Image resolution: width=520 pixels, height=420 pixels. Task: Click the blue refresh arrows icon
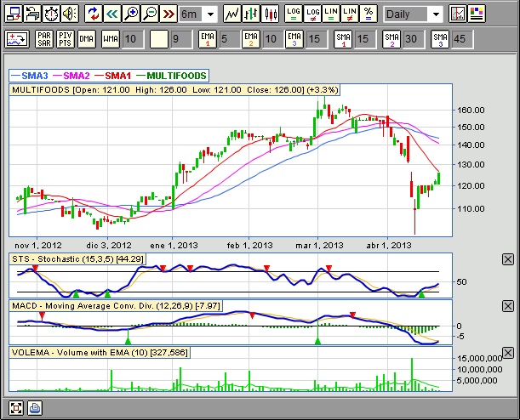tap(93, 14)
